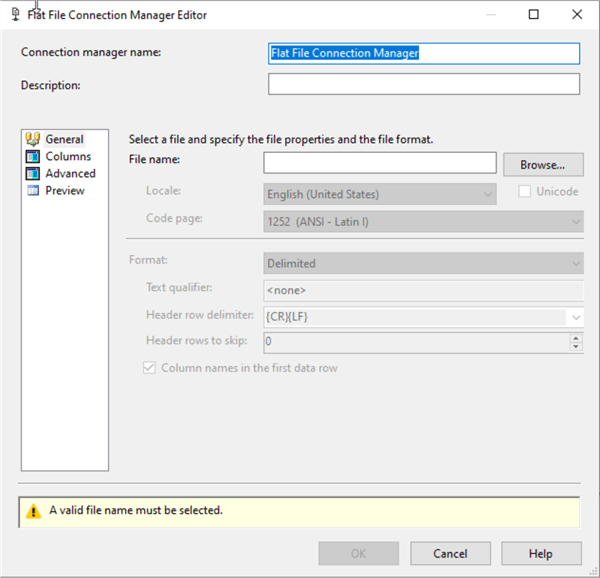Viewport: 600px width, 578px height.
Task: Click the Columns page icon
Action: click(33, 156)
